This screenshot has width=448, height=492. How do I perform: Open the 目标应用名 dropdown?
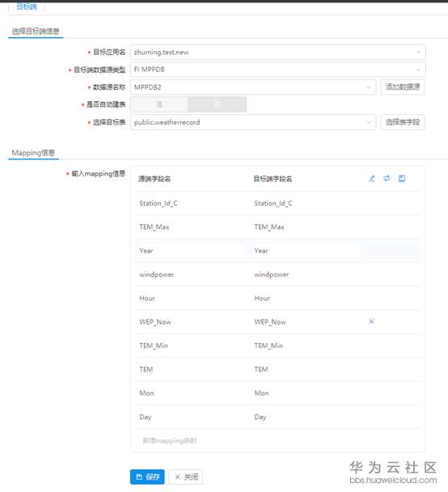point(277,52)
